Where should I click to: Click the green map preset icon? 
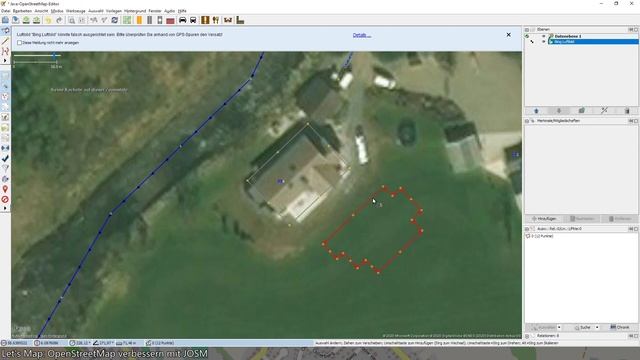[127, 20]
